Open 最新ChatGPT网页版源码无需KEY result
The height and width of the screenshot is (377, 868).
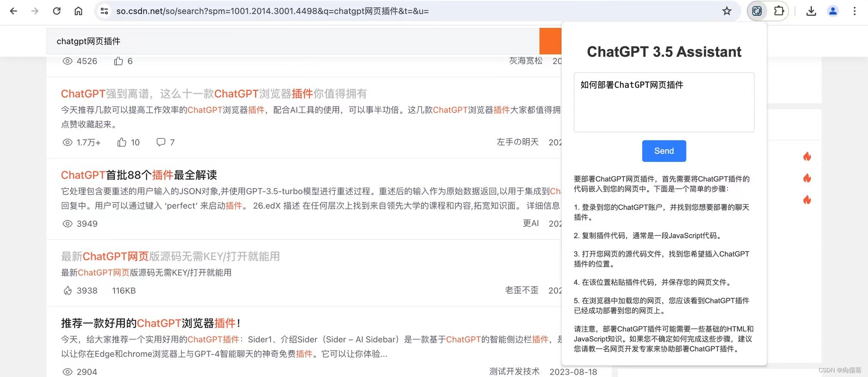tap(170, 256)
